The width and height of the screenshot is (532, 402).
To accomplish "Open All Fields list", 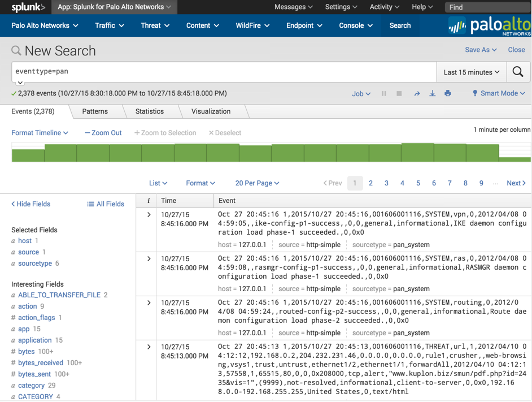I will [x=106, y=204].
